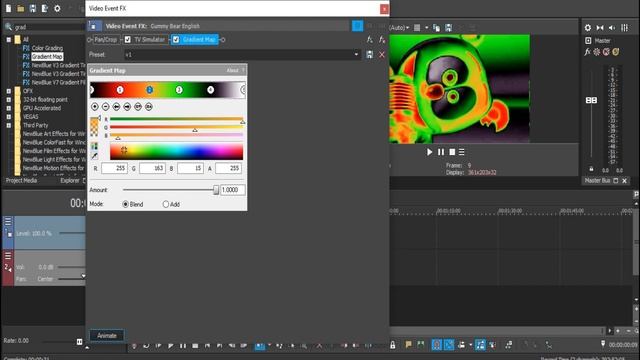Select Add mode radio button
The width and height of the screenshot is (640, 360).
(165, 204)
